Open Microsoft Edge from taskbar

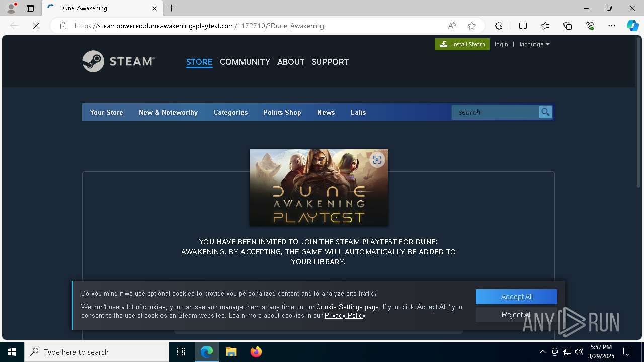click(207, 352)
